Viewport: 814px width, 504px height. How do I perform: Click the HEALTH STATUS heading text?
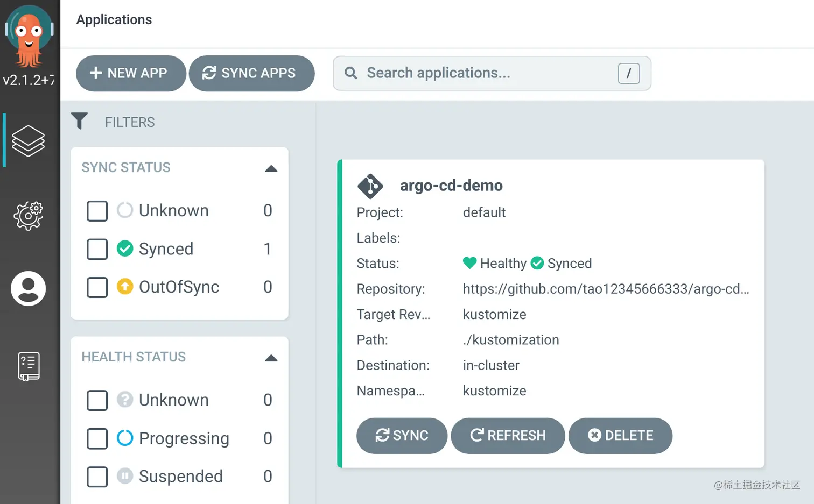click(134, 357)
